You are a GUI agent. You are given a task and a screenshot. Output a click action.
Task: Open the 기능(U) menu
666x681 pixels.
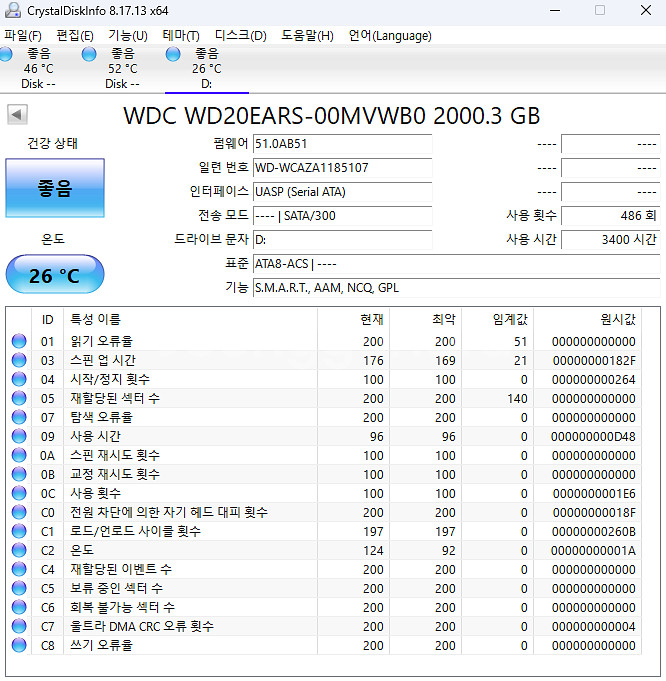click(x=128, y=36)
